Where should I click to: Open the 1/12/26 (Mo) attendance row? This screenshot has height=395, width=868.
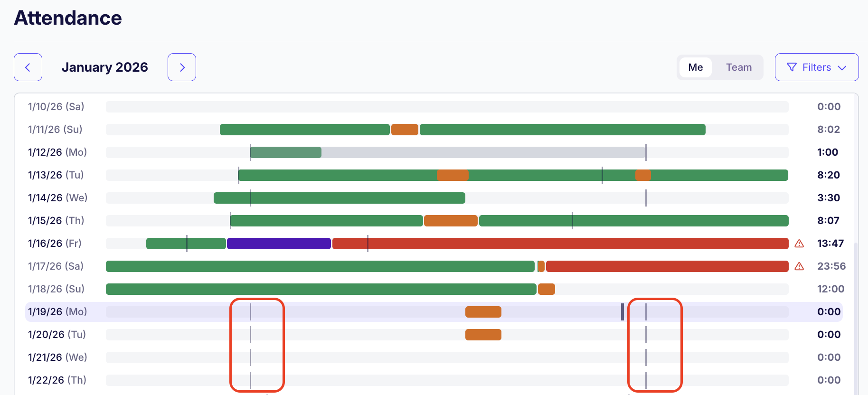pyautogui.click(x=57, y=152)
